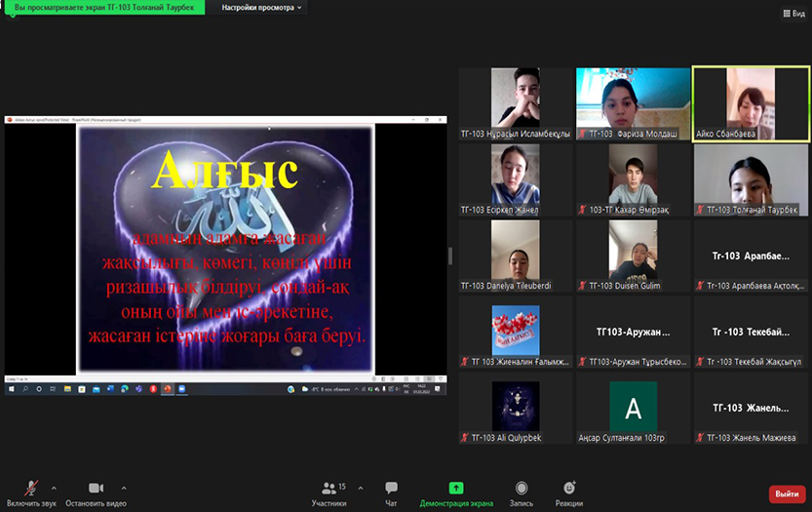The height and width of the screenshot is (512, 812).
Task: Start recording with the Запись icon
Action: [x=522, y=488]
